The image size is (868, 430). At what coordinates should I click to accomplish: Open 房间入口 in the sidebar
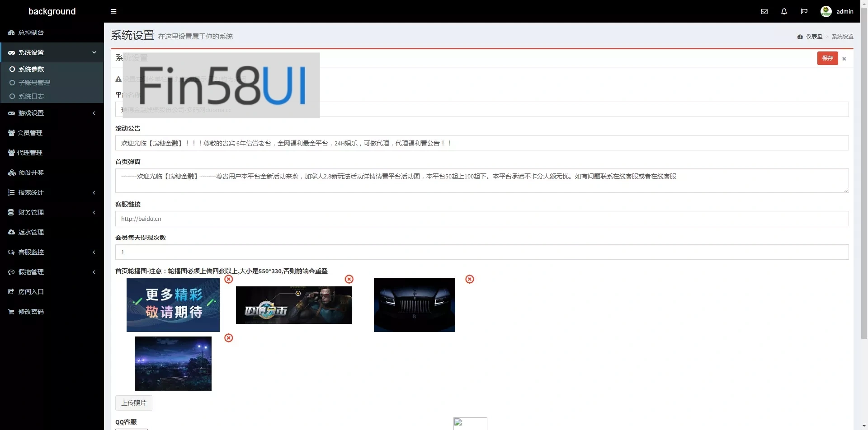coord(30,291)
